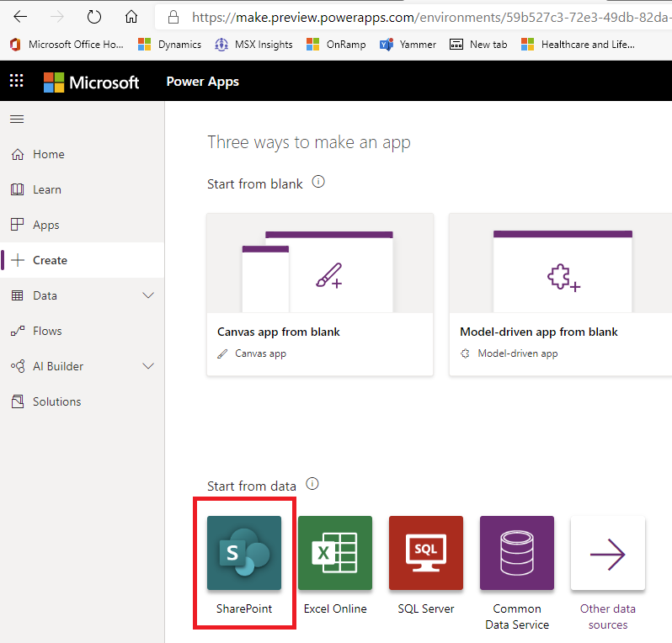Open the app launcher waffle icon
Screen dimensions: 672x643
17,81
